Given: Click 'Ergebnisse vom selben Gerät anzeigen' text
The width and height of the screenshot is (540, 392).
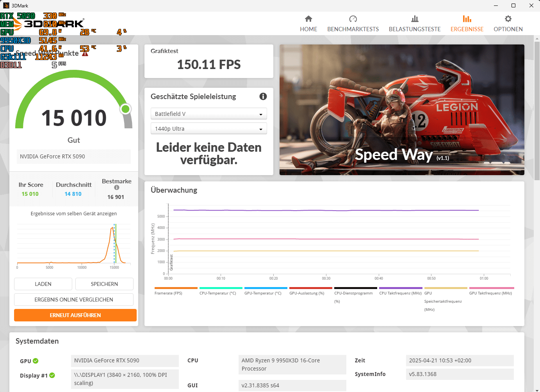Looking at the screenshot, I should (74, 213).
